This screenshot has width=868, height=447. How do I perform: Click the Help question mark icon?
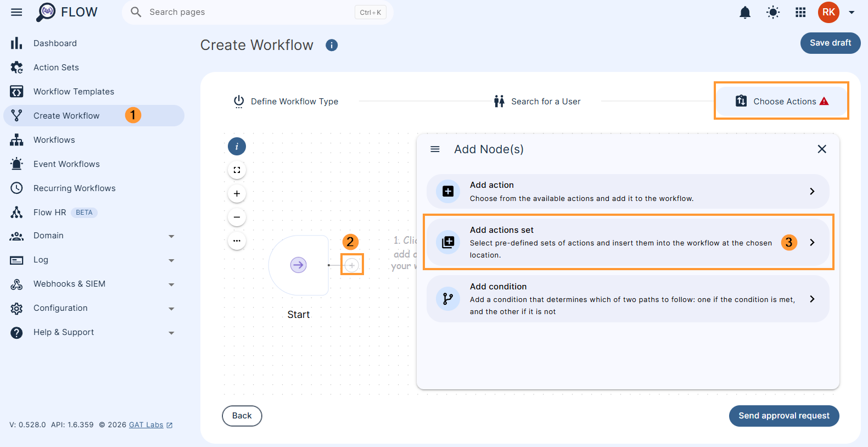16,333
